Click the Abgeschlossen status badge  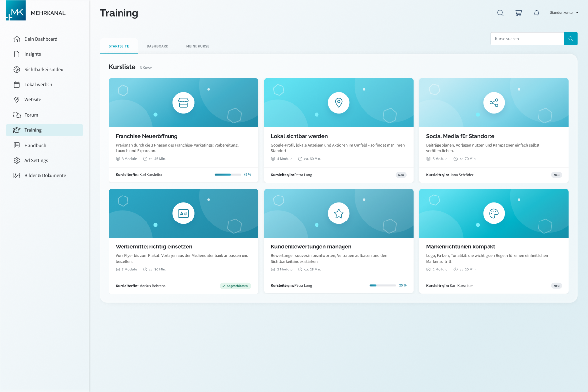[236, 286]
